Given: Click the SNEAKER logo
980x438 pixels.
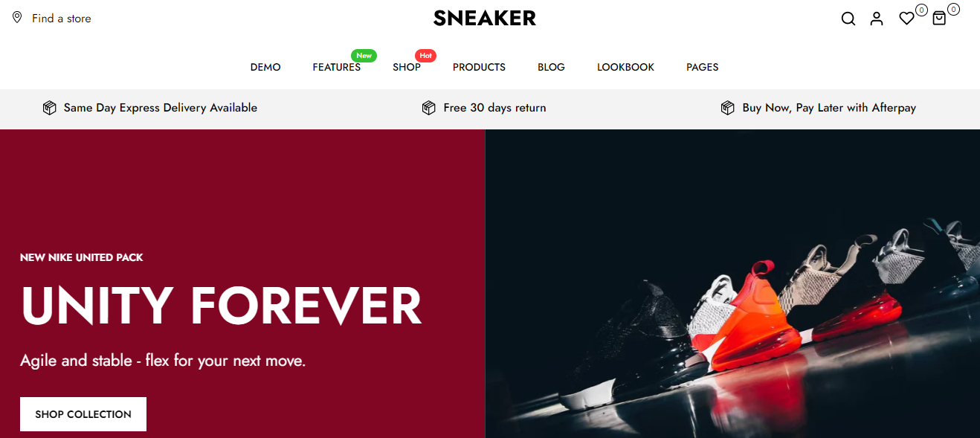Looking at the screenshot, I should [x=485, y=18].
